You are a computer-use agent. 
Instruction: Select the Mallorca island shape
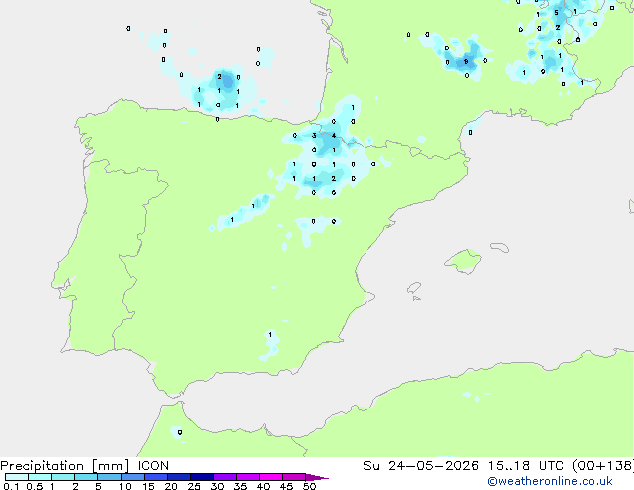(463, 261)
